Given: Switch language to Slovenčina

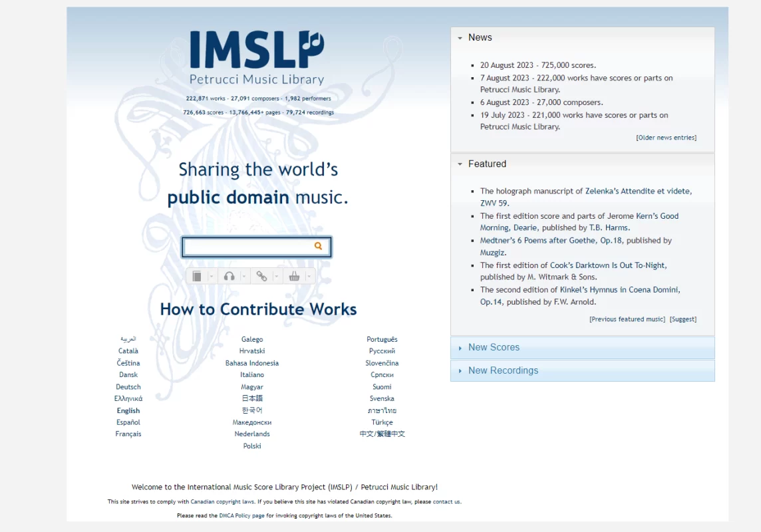Looking at the screenshot, I should (382, 363).
